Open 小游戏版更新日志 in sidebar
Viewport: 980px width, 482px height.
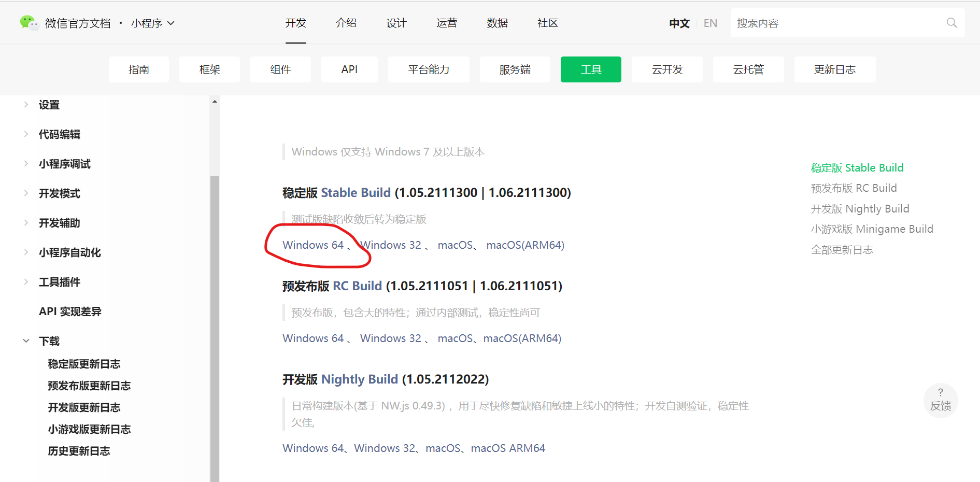89,429
